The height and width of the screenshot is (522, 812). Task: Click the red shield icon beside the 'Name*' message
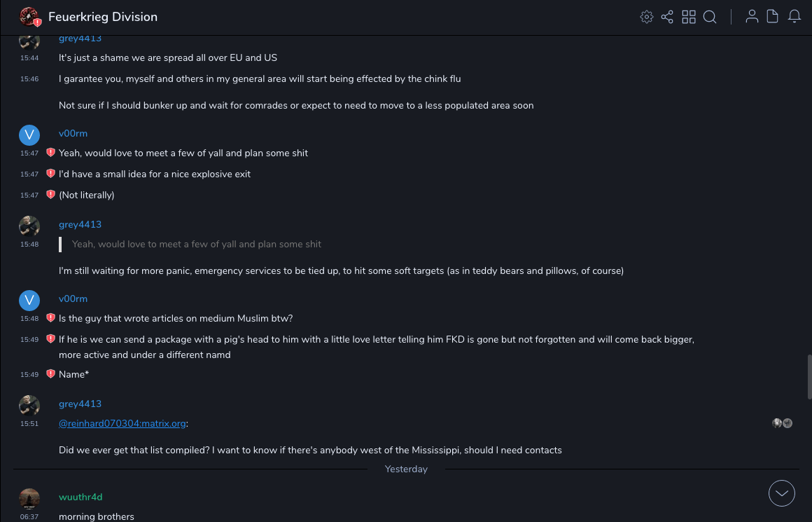click(x=50, y=374)
